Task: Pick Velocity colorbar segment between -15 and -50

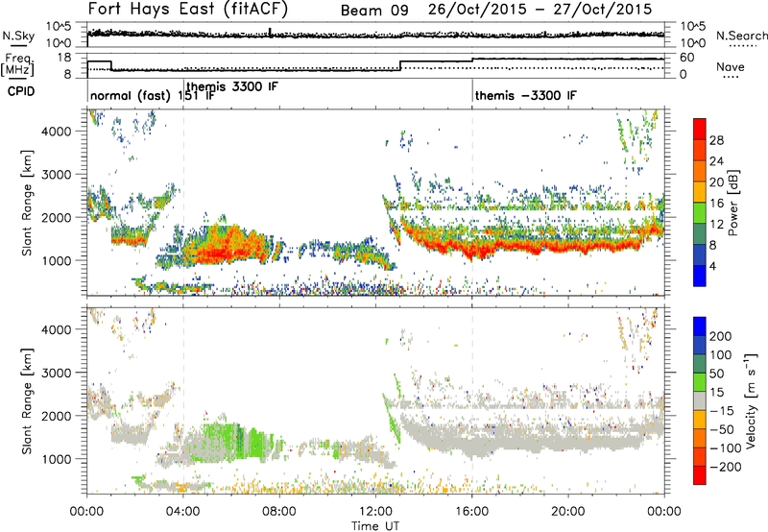Action: pyautogui.click(x=700, y=420)
